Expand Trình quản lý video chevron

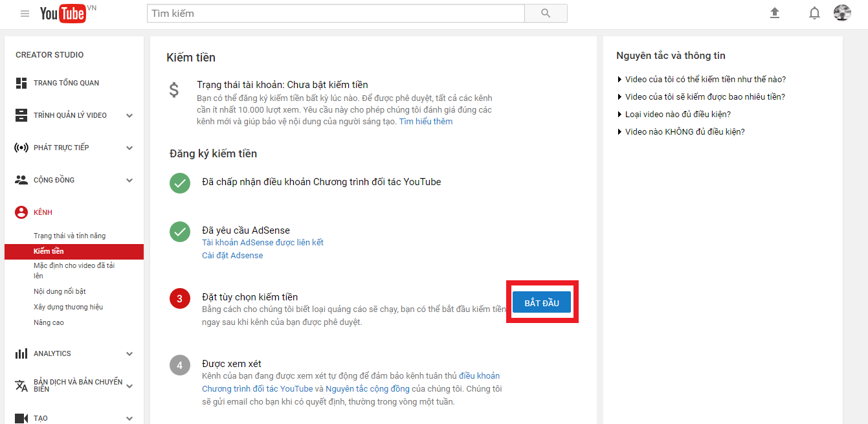point(129,116)
